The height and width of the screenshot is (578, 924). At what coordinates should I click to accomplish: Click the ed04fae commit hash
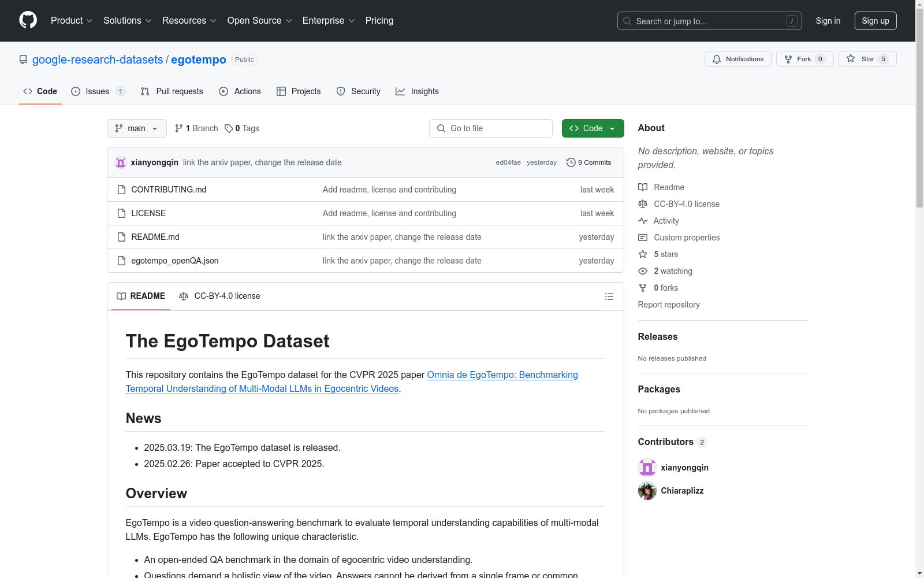508,162
